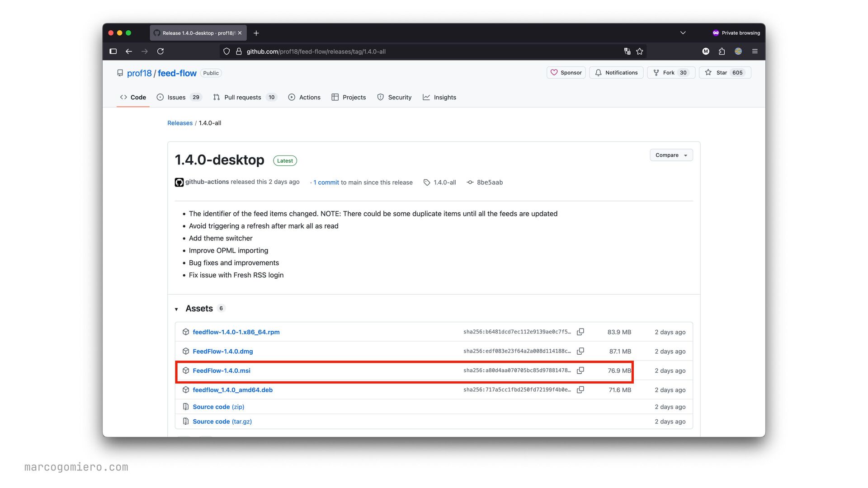Open the Issues tab
Image resolution: width=868 pixels, height=488 pixels.
coord(179,97)
